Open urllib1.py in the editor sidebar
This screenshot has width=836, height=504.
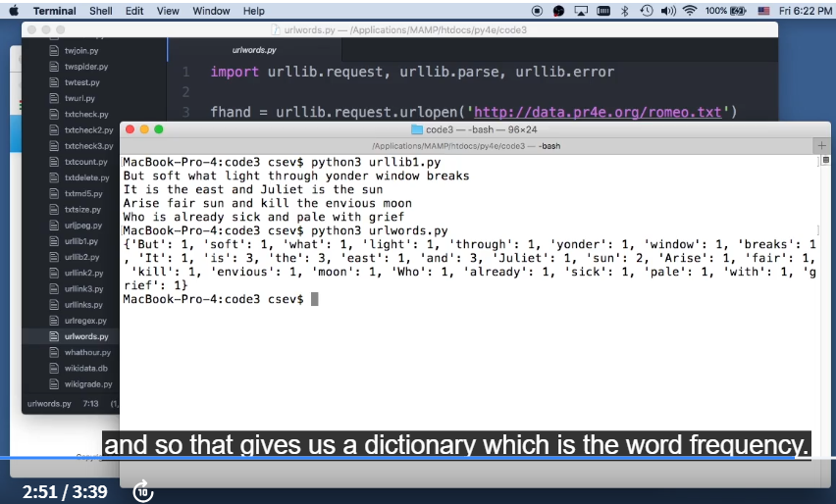[x=81, y=241]
